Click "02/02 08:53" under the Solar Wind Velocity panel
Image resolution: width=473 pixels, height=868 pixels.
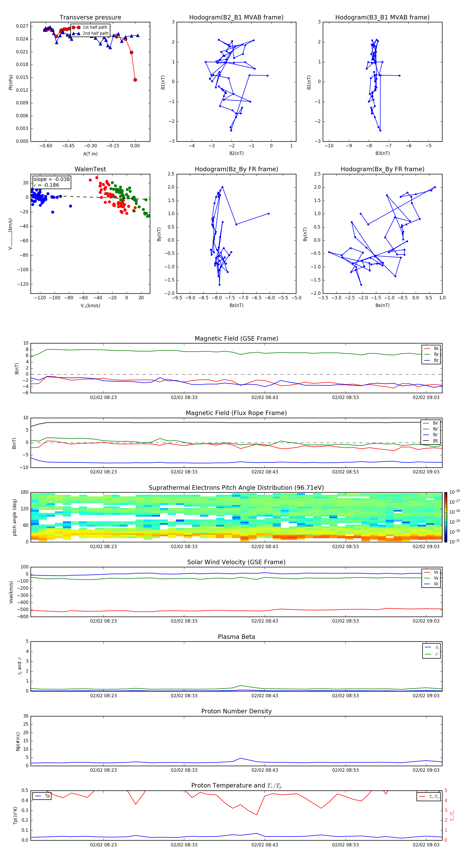coord(345,621)
